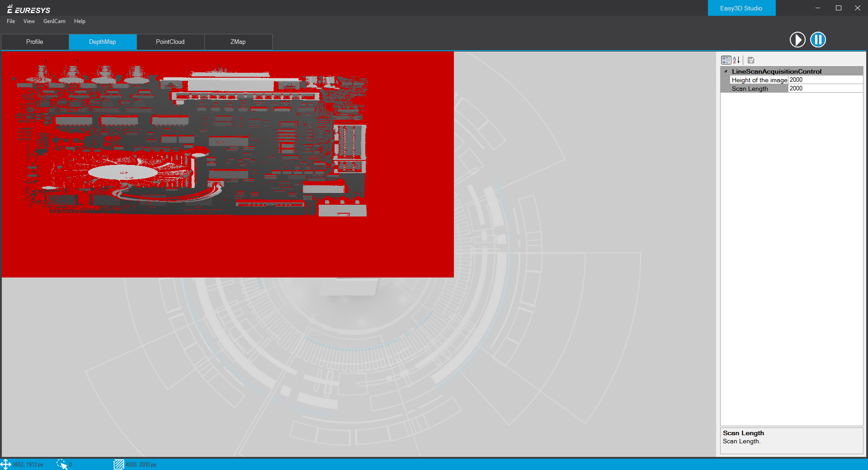Viewport: 868px width, 470px height.
Task: Click the save icon in property toolbar
Action: coord(751,60)
